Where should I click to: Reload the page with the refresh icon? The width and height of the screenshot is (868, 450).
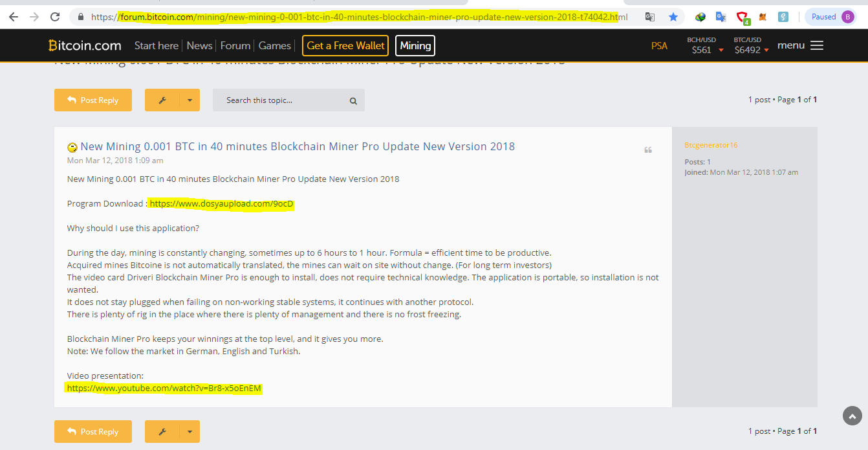pyautogui.click(x=56, y=17)
